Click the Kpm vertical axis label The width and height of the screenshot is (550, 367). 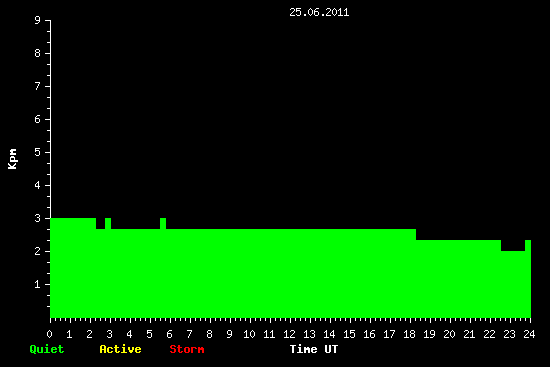[12, 159]
